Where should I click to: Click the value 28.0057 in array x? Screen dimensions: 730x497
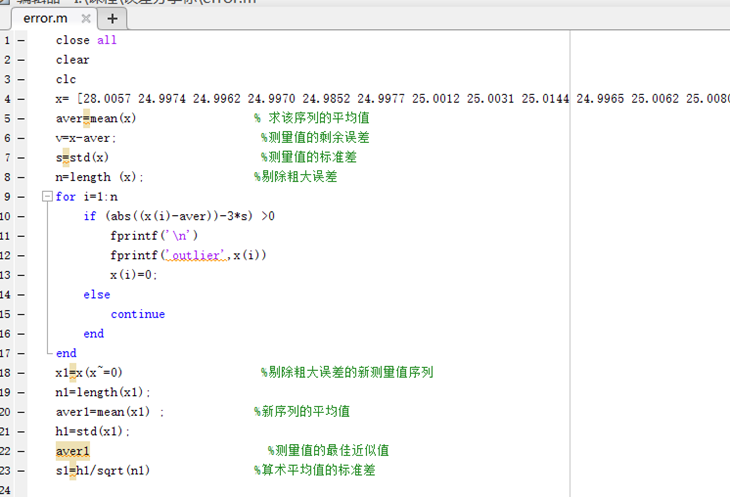107,99
